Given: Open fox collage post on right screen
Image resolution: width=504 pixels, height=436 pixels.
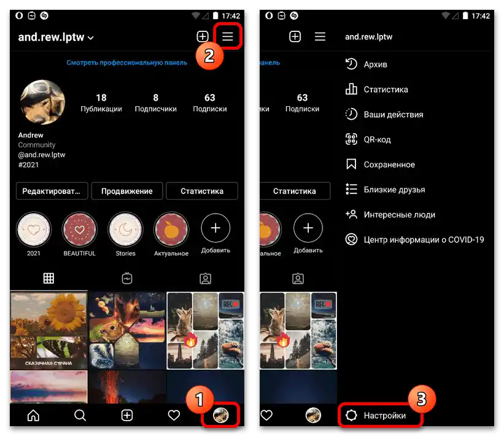Looking at the screenshot, I should pos(298,330).
